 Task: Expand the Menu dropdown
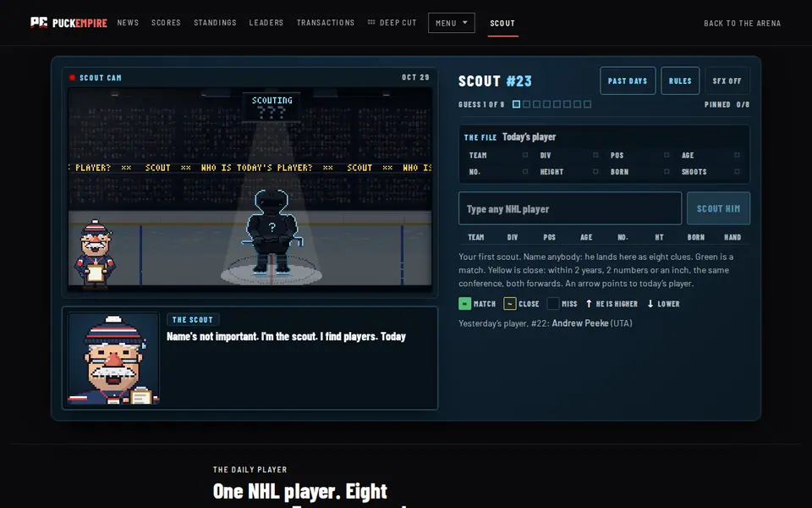tap(451, 23)
